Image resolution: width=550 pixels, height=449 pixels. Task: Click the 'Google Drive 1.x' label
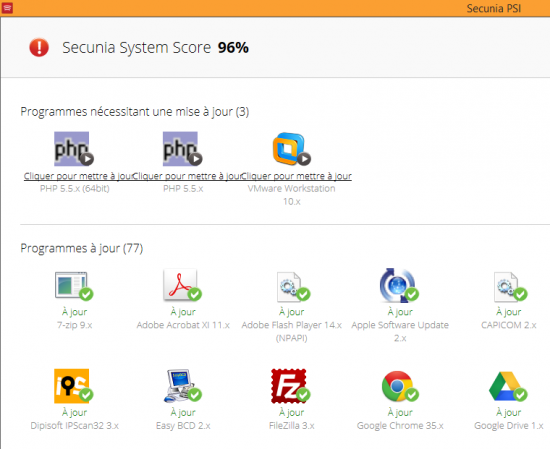click(509, 426)
